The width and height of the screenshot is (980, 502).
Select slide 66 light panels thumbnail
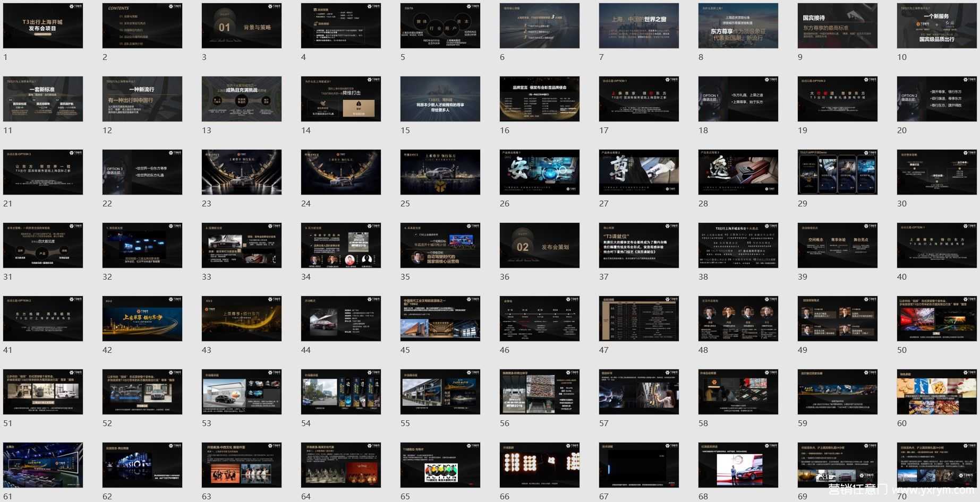[540, 465]
